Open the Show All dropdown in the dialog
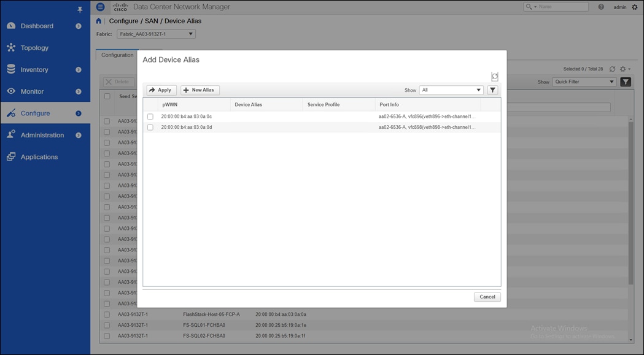 pyautogui.click(x=451, y=90)
